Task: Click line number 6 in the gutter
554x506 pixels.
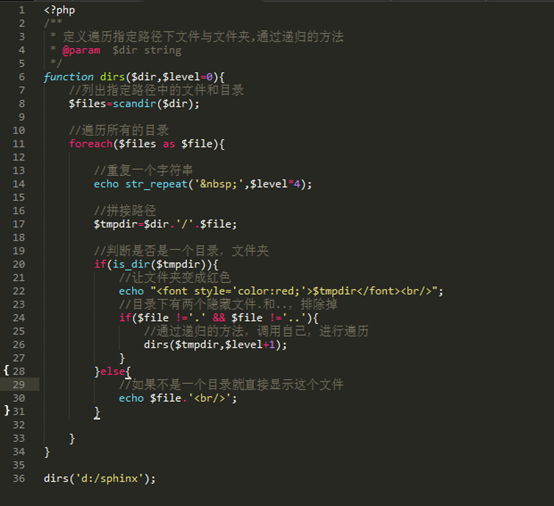Action: [x=22, y=77]
